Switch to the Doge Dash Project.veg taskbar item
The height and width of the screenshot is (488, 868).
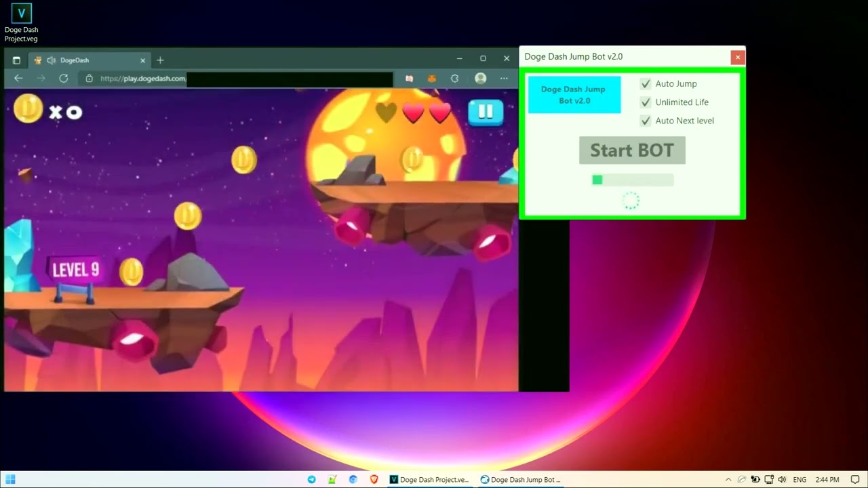(429, 479)
